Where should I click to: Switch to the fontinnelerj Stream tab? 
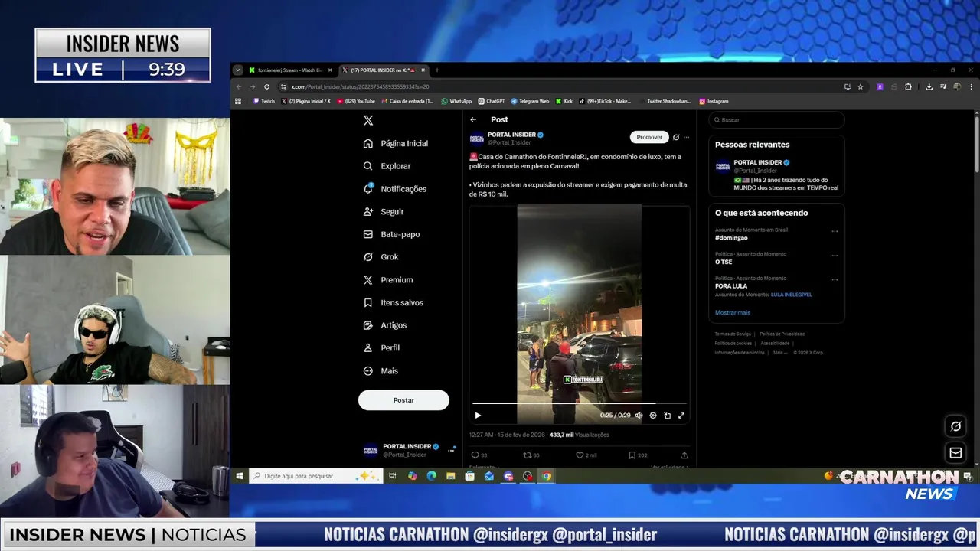[x=290, y=70]
